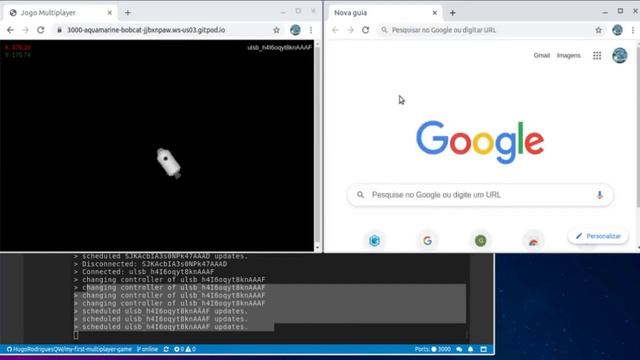Select the Nova guia tab
640x360 pixels.
384,13
